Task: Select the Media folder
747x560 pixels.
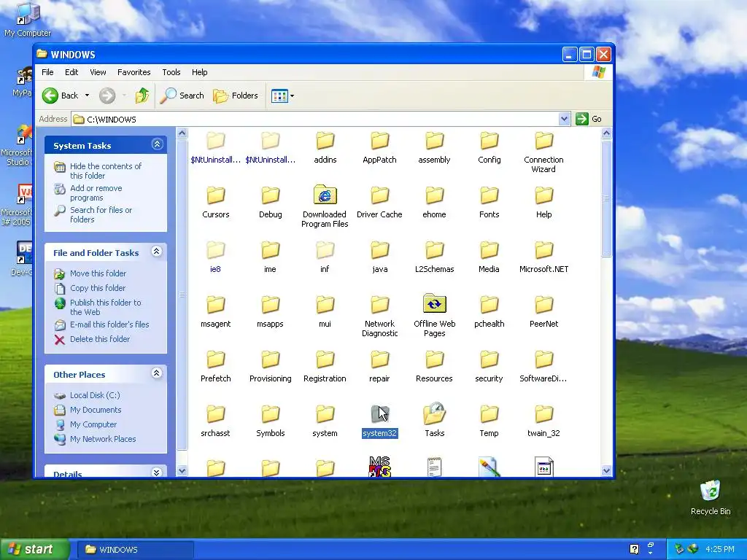Action: [489, 257]
